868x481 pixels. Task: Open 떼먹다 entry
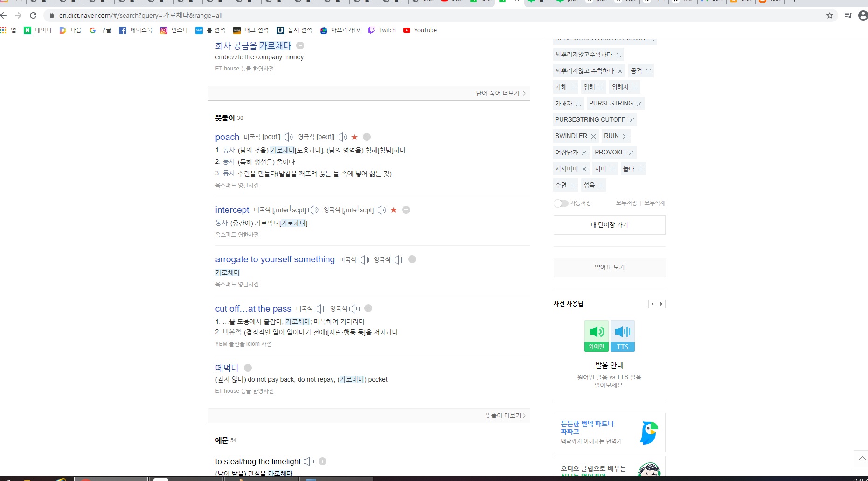[x=227, y=368]
